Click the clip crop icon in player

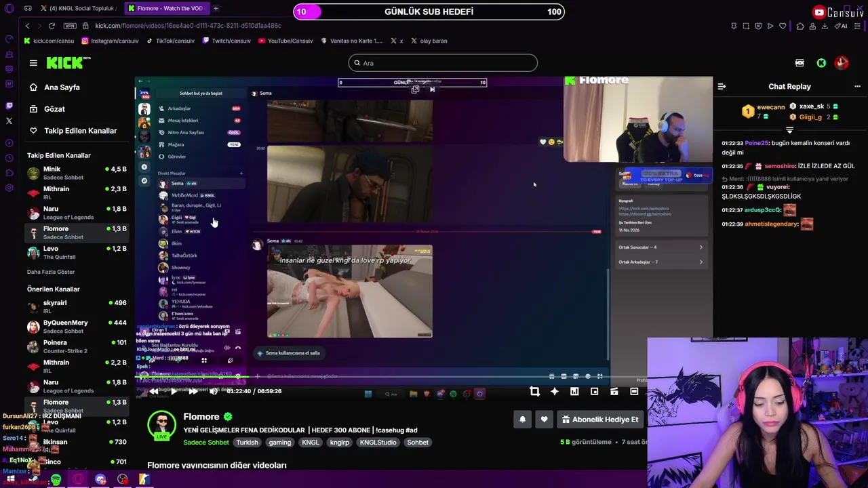tap(534, 391)
